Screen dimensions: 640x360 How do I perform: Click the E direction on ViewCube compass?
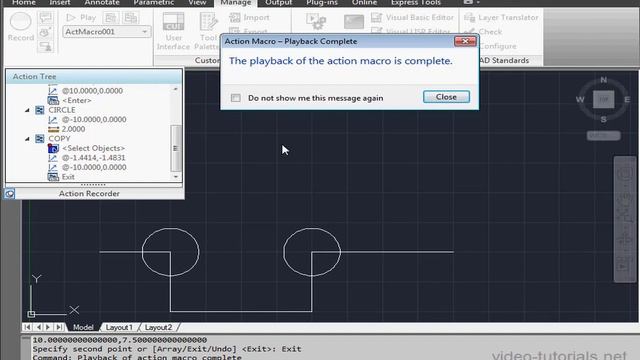tap(627, 99)
